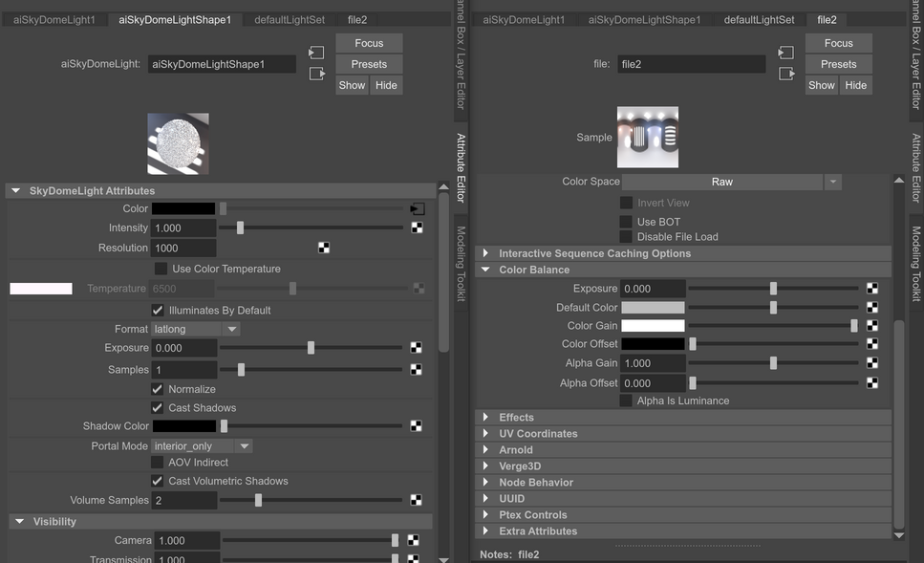This screenshot has width=924, height=563.
Task: Click the black SkyDome Color swatch
Action: pos(183,208)
